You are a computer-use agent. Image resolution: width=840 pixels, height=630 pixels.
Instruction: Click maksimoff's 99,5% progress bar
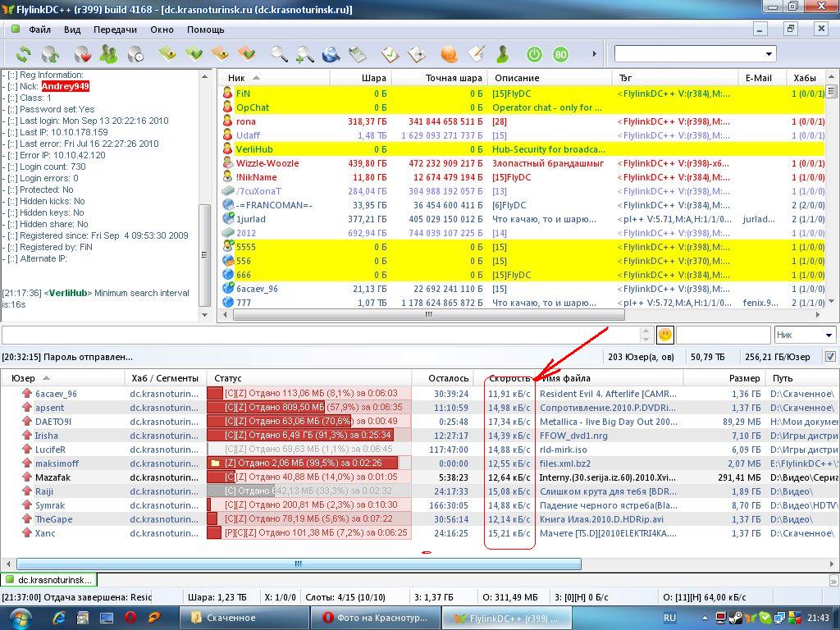[309, 463]
